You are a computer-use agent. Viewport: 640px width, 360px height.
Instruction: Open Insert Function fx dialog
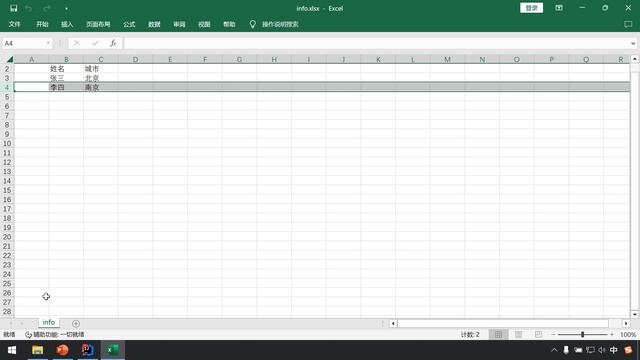click(113, 43)
